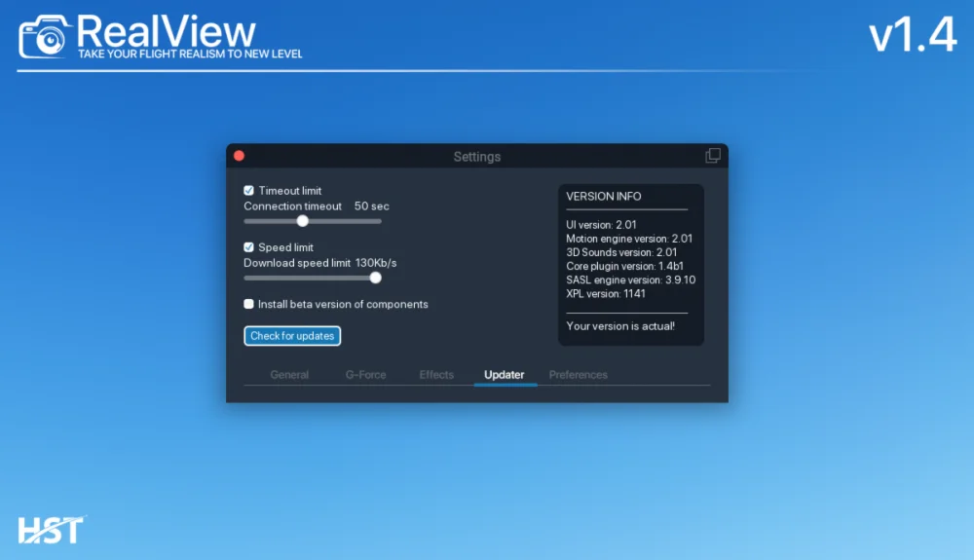This screenshot has width=974, height=560.
Task: Click Your version is actual! message
Action: pyautogui.click(x=620, y=326)
